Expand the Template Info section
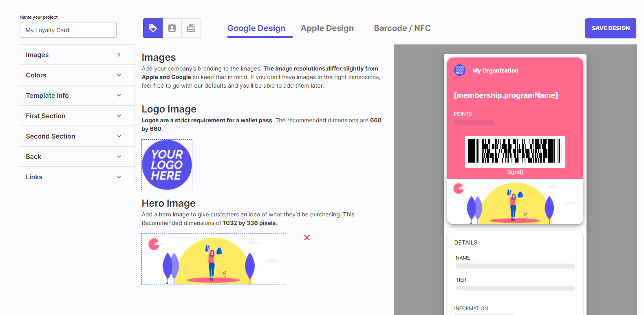Viewport: 644px width, 315px height. 77,95
